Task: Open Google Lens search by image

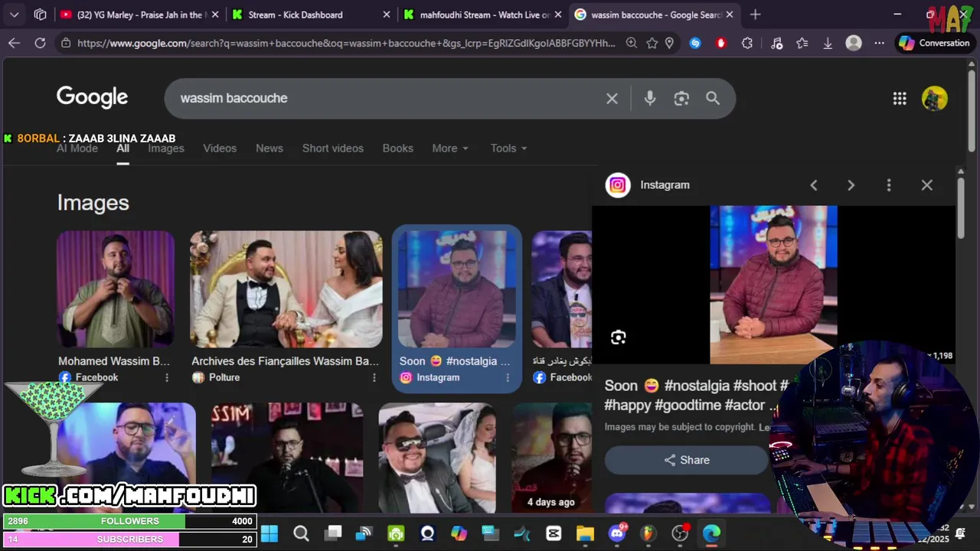Action: click(681, 98)
